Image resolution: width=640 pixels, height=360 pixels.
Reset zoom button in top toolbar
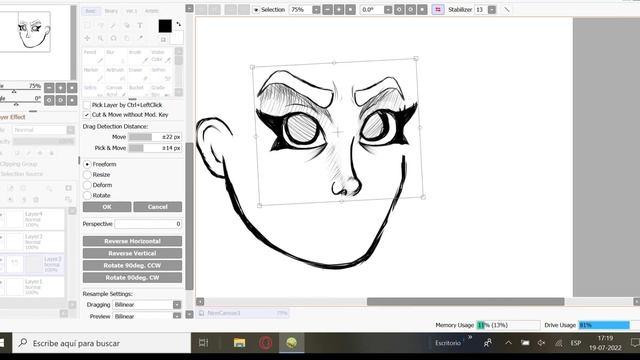(350, 9)
